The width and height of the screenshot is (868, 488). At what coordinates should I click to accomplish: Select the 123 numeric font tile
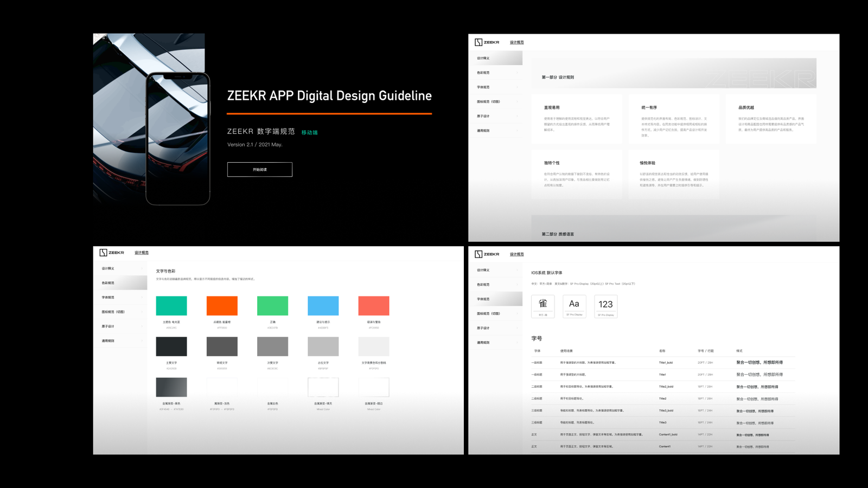pyautogui.click(x=605, y=306)
